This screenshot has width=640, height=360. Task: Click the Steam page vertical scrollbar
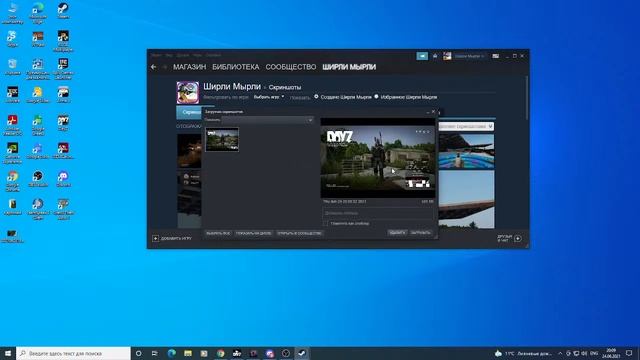[x=527, y=98]
